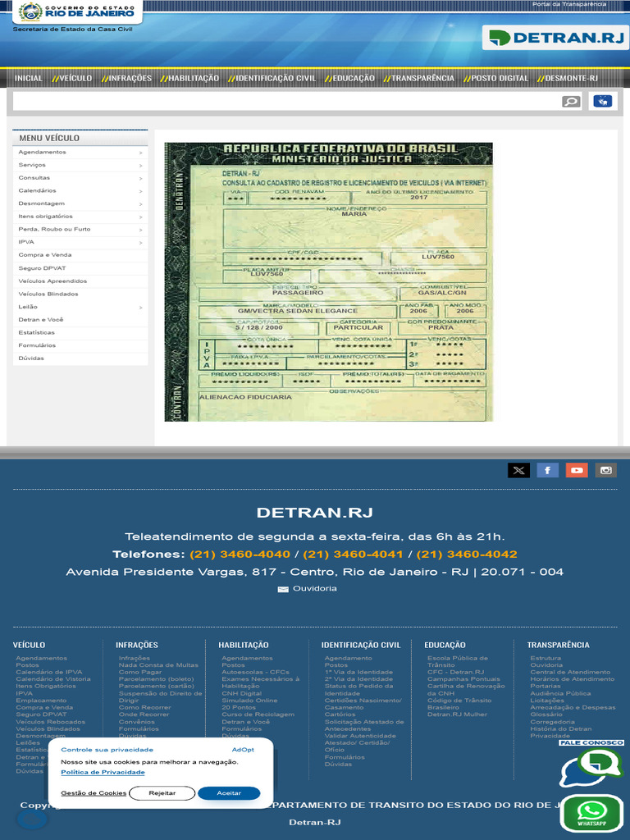
Task: Expand Agendamentos in Menu Veículo
Action: (80, 152)
